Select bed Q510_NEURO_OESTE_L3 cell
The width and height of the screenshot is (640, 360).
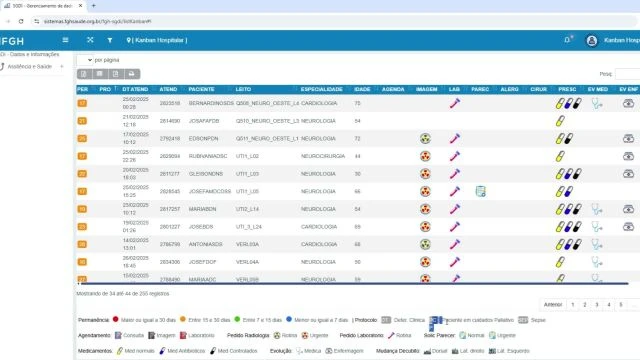pyautogui.click(x=267, y=121)
